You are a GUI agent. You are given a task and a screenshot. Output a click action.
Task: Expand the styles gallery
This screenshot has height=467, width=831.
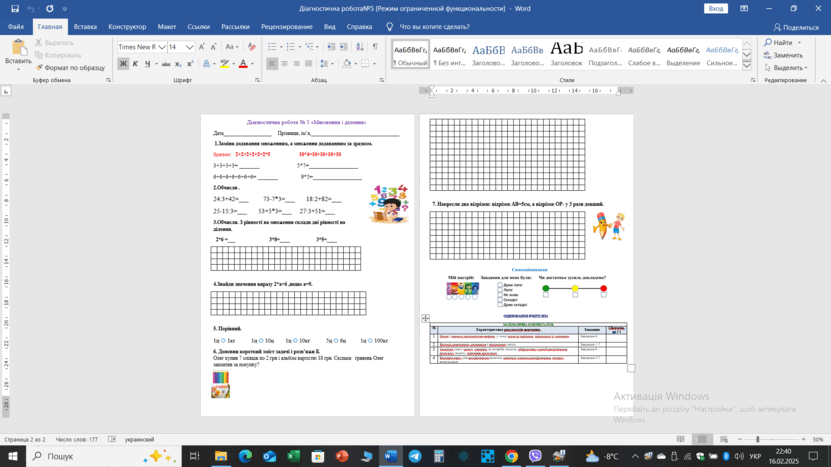[x=747, y=66]
